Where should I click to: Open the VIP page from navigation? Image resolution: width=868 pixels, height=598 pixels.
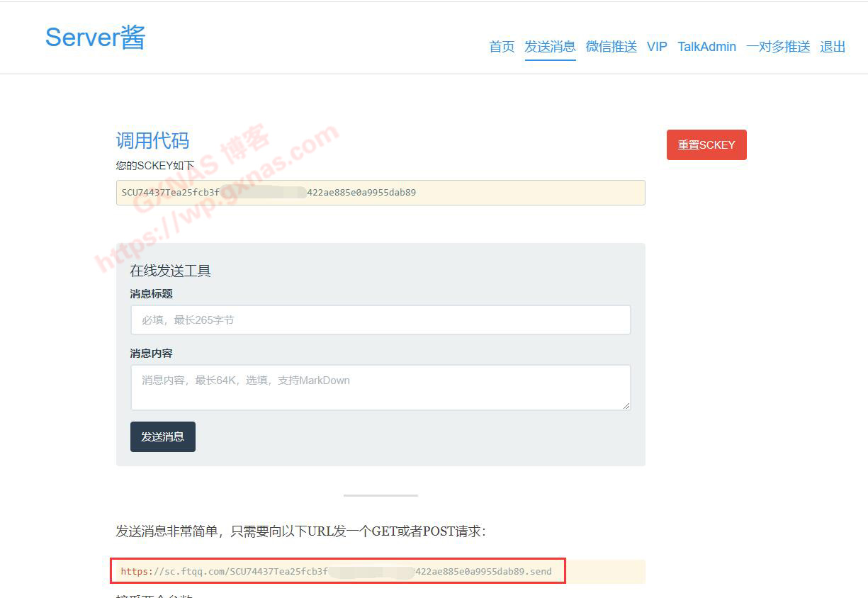coord(657,47)
